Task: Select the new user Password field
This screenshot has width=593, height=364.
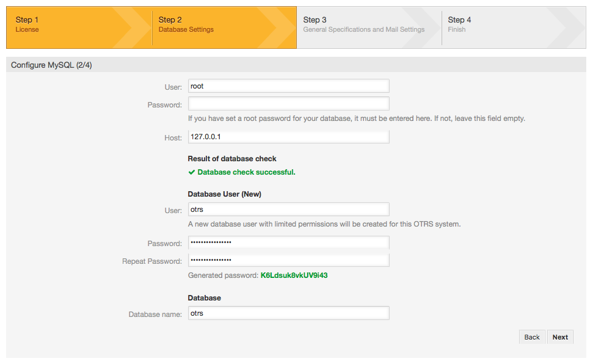Action: [287, 242]
